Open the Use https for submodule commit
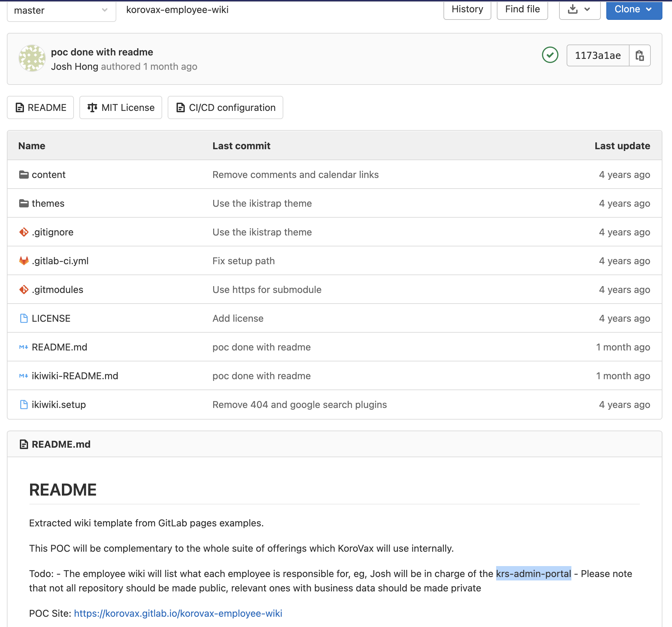 click(267, 290)
